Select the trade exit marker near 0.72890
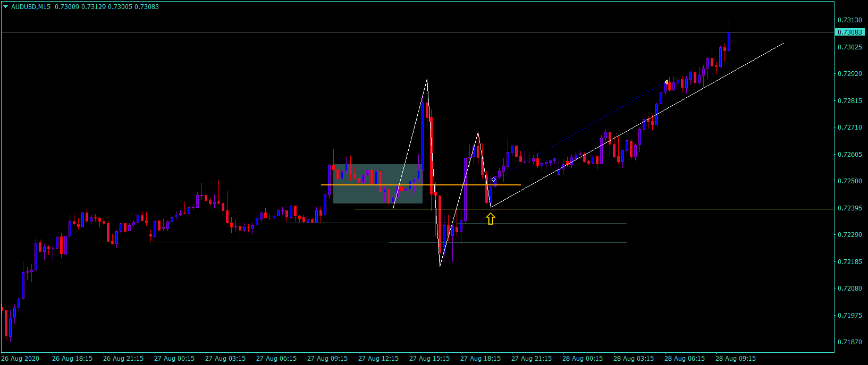The image size is (868, 365). coord(666,82)
